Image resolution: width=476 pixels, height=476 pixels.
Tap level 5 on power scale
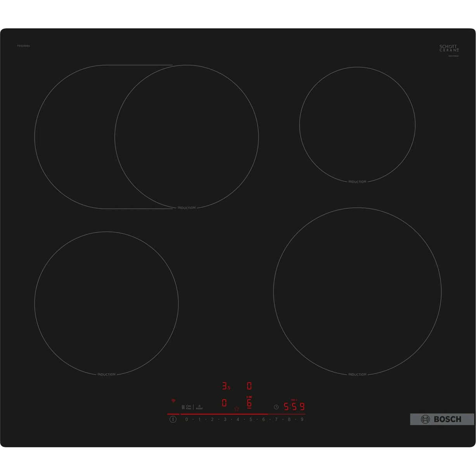click(251, 419)
